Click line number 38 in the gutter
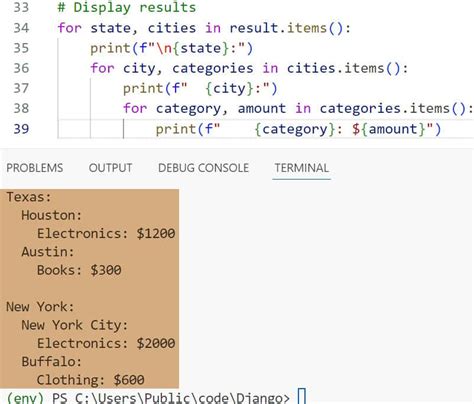 (x=21, y=108)
